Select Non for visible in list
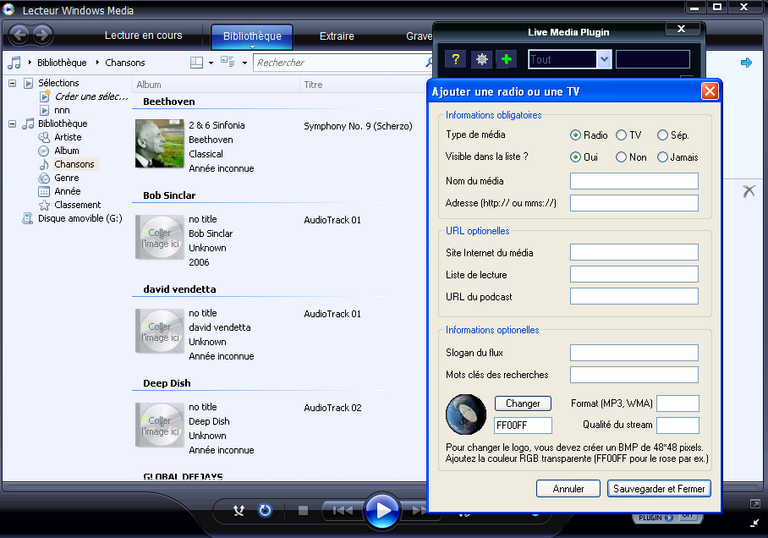This screenshot has width=768, height=538. click(621, 157)
